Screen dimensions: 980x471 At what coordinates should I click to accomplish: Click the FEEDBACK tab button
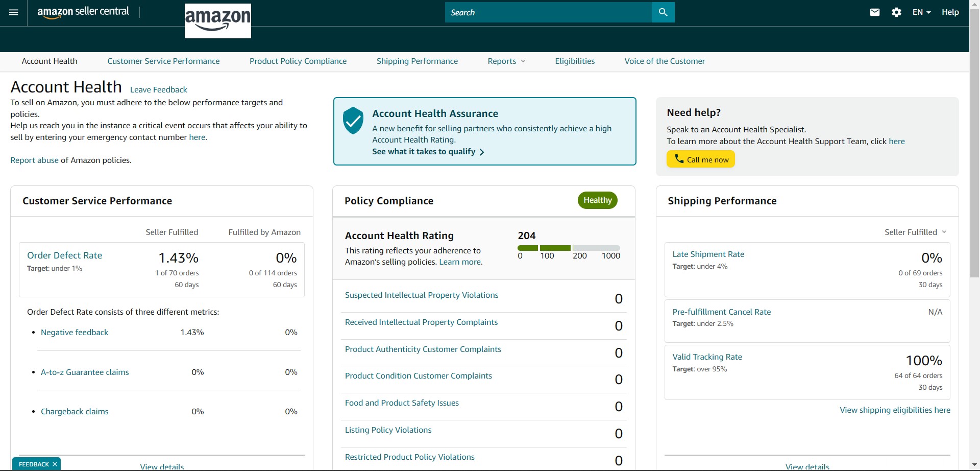(x=34, y=464)
